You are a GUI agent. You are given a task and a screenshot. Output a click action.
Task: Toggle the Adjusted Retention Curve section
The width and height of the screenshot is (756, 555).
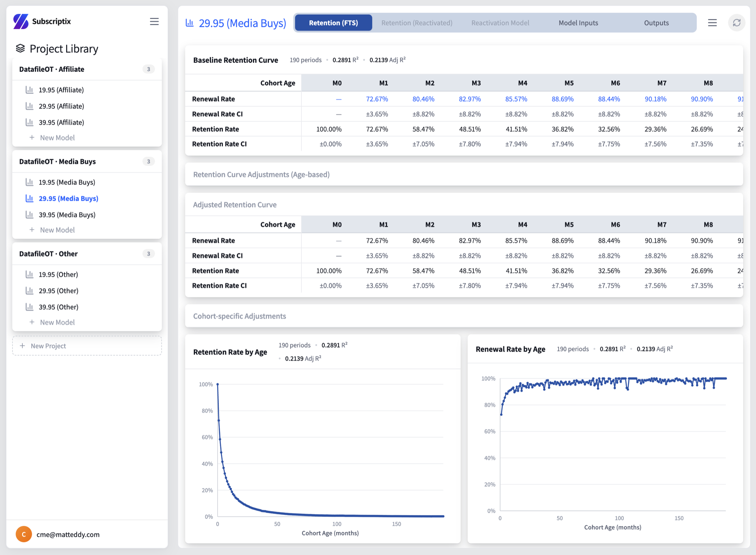pos(464,205)
